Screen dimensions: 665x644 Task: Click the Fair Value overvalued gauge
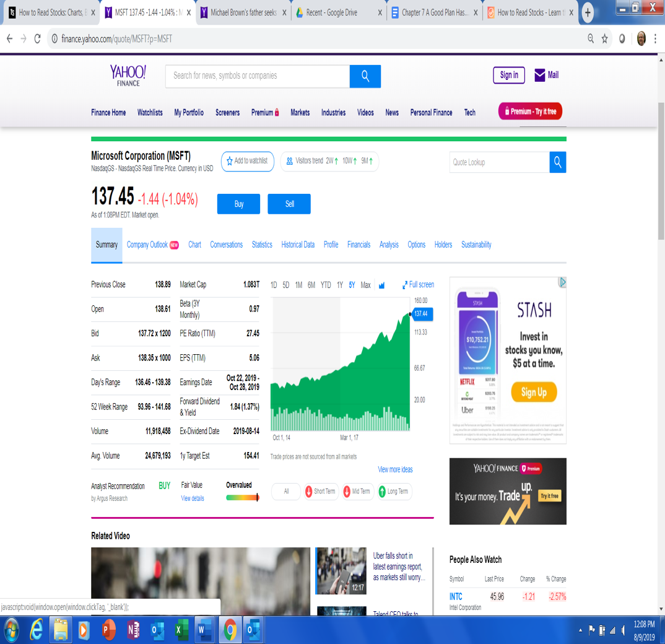[243, 498]
